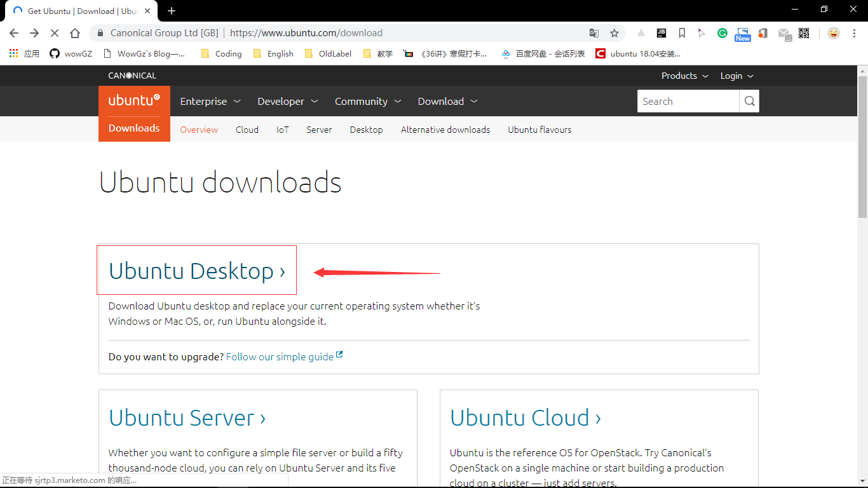Viewport: 868px width, 488px height.
Task: Expand the Products dropdown
Action: (684, 76)
